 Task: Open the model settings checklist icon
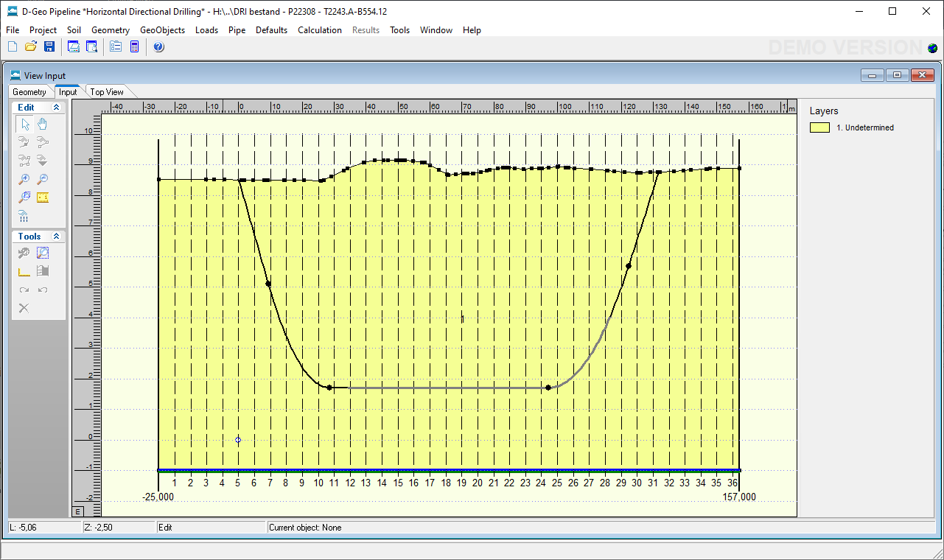116,47
